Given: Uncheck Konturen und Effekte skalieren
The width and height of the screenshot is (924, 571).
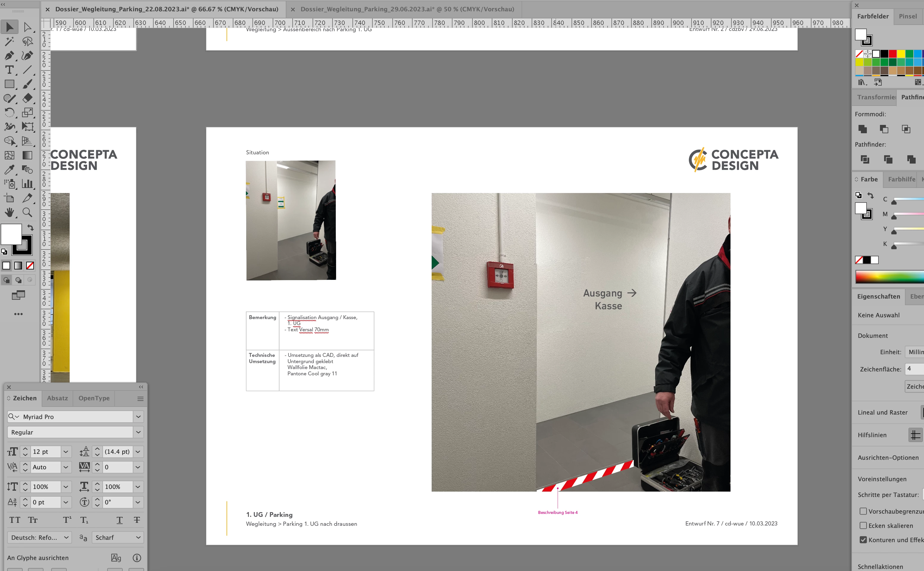Looking at the screenshot, I should pos(863,540).
